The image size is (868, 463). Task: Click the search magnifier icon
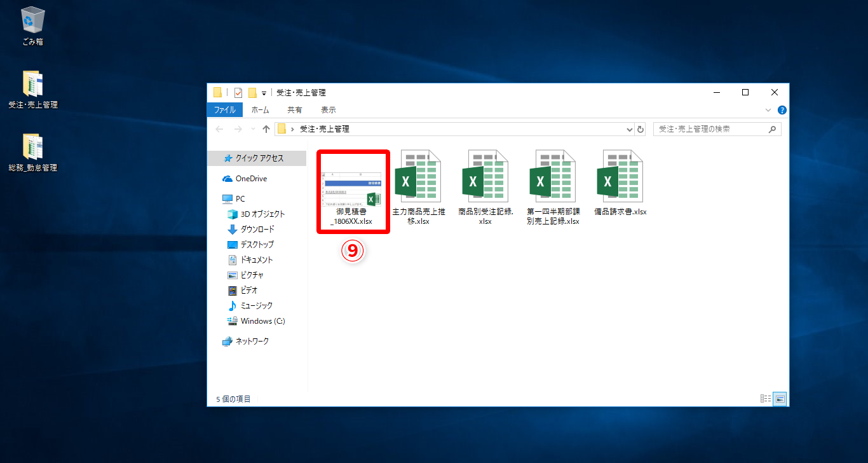coord(772,129)
